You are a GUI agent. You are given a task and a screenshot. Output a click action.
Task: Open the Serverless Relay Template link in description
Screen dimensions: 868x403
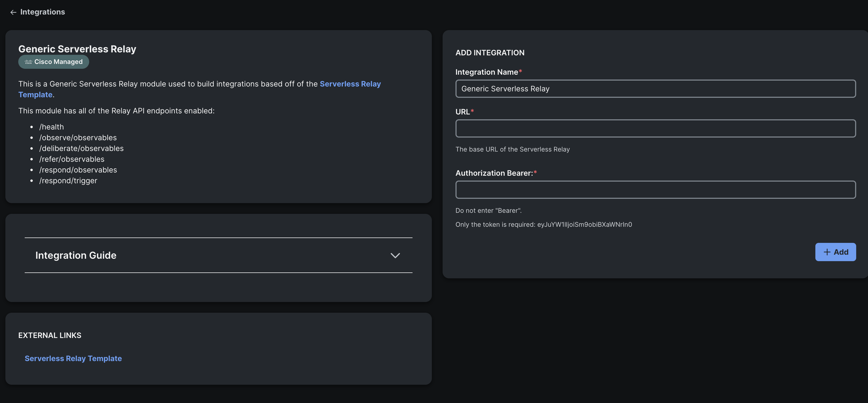350,84
